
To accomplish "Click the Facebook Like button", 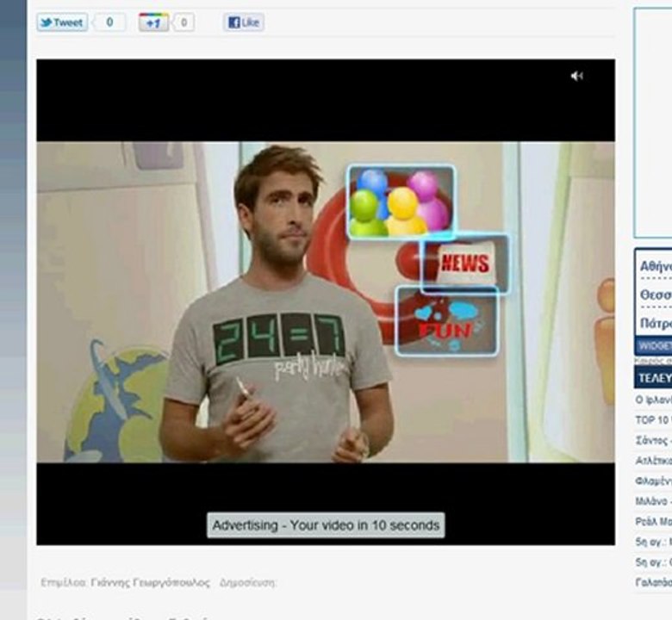I will pos(244,22).
